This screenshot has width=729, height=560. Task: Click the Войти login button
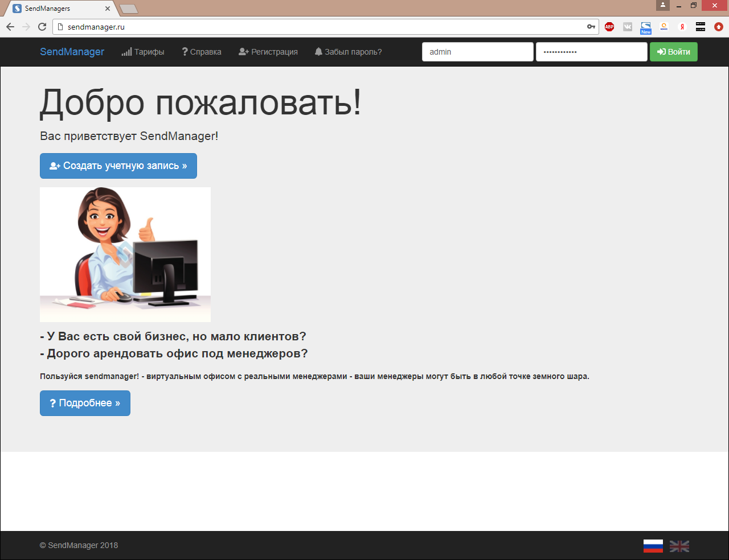click(x=674, y=52)
